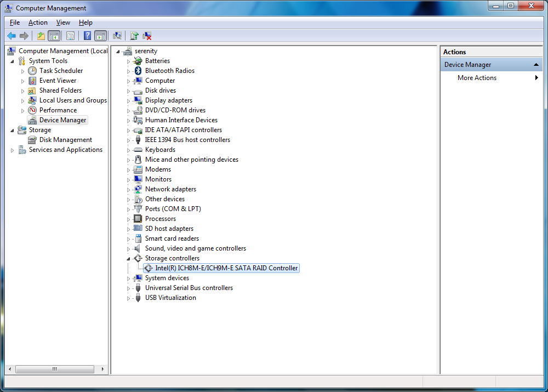The width and height of the screenshot is (548, 392).
Task: Select the Intel SATA RAID Controller icon
Action: [149, 268]
